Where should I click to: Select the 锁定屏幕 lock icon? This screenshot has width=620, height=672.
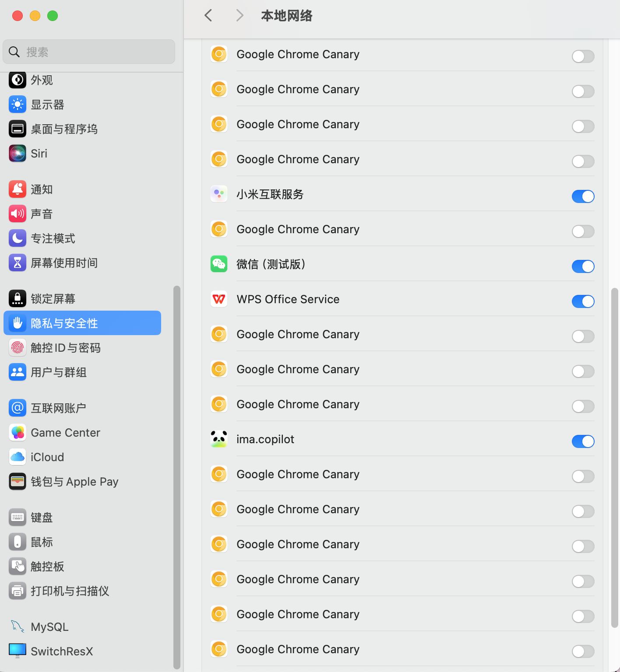coord(18,299)
